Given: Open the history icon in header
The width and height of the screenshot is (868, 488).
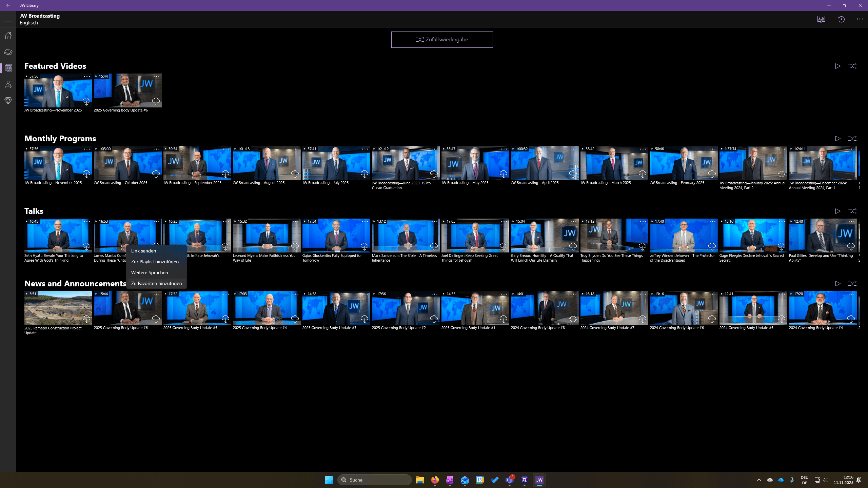Looking at the screenshot, I should coord(842,19).
